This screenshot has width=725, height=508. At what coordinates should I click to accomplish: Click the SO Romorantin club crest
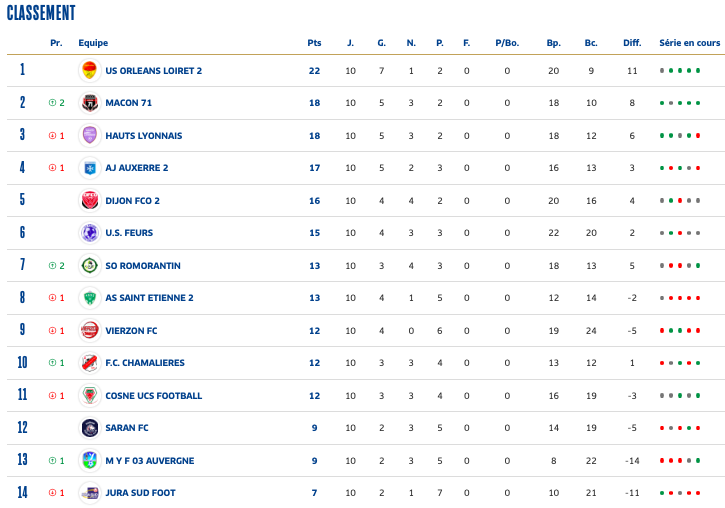(89, 266)
